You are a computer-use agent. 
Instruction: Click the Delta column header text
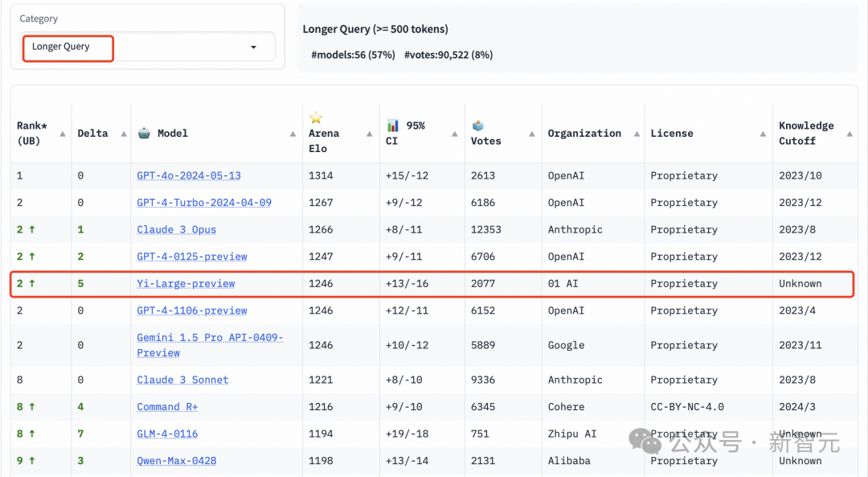click(93, 134)
